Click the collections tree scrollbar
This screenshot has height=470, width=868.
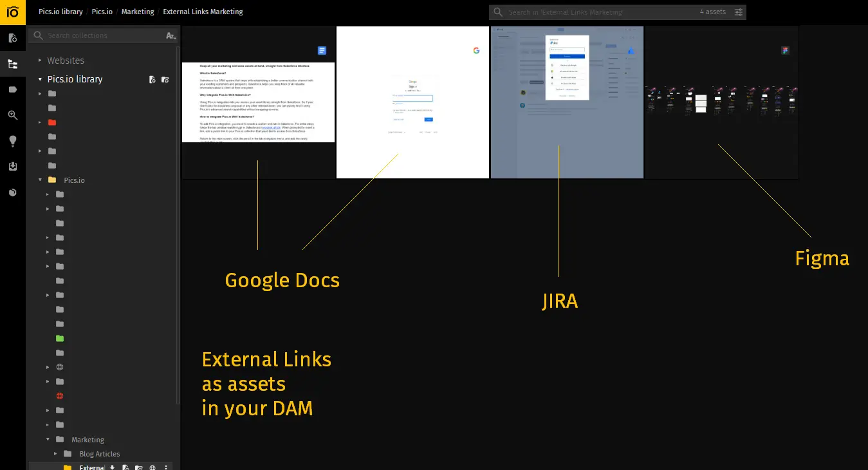tap(178, 225)
